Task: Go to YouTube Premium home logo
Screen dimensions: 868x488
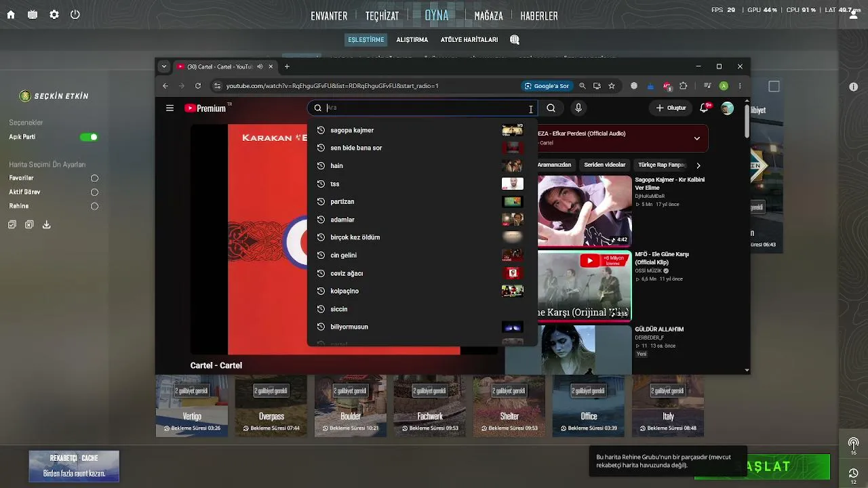Action: 205,108
